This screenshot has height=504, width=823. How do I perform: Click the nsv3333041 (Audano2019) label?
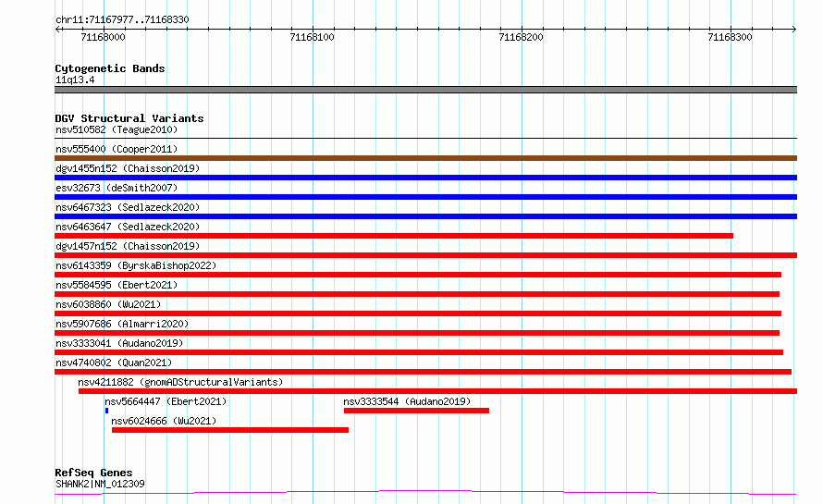[119, 343]
